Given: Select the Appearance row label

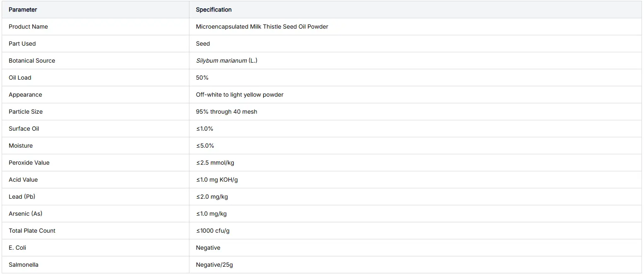Looking at the screenshot, I should pyautogui.click(x=25, y=95).
